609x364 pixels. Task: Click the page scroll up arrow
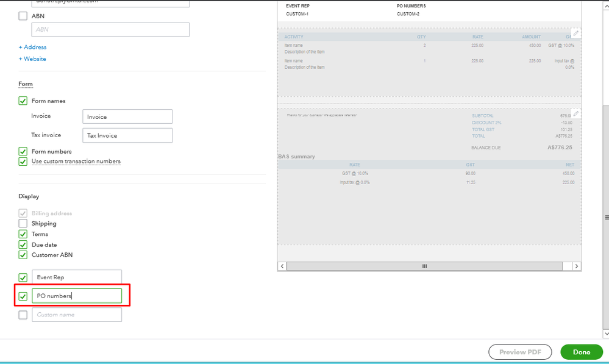607,6
